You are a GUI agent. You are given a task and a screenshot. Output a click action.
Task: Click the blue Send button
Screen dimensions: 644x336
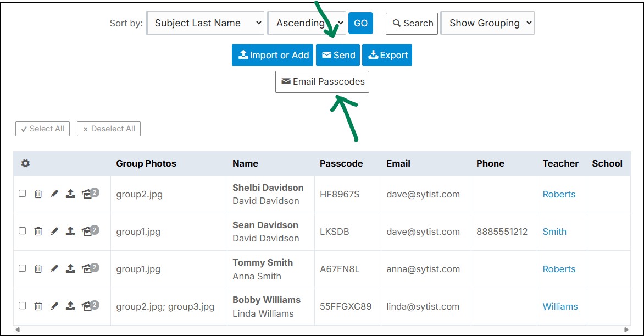tap(338, 55)
